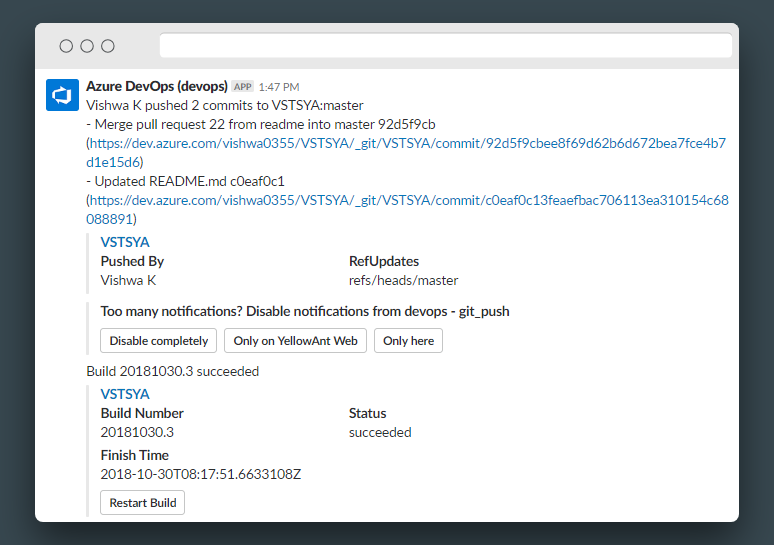This screenshot has width=774, height=545.
Task: Click 'Merge pull request 22 from readme' line
Action: [261, 124]
